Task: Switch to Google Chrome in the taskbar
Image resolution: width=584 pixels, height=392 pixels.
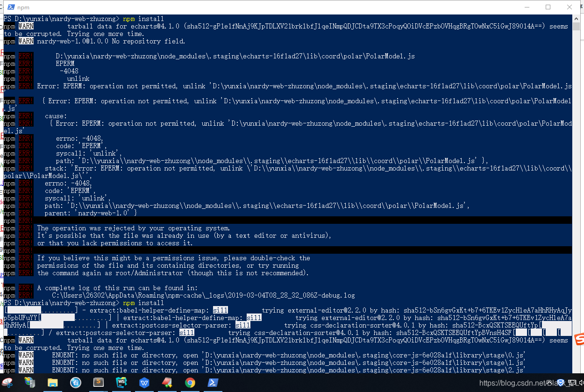Action: [x=190, y=383]
